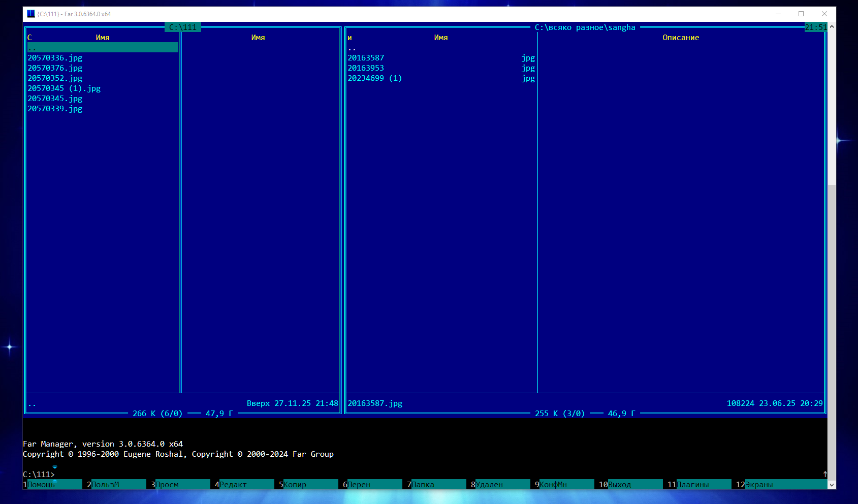Select the 20570352.jpg file
This screenshot has width=858, height=504.
[x=55, y=78]
